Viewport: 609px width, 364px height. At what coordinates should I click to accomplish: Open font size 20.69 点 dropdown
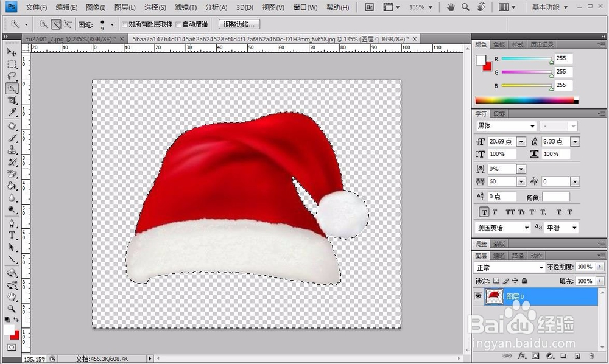(521, 142)
